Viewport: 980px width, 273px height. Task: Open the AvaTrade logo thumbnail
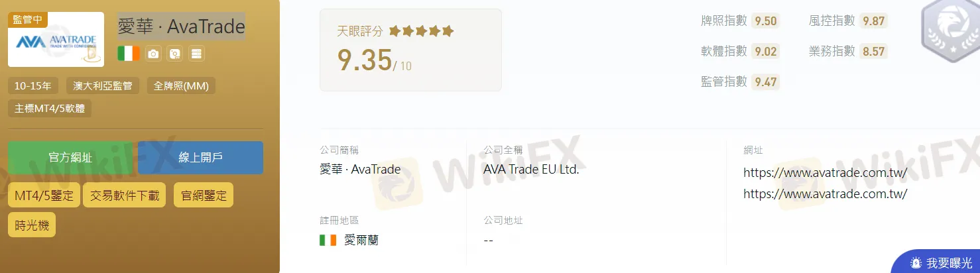[56, 40]
